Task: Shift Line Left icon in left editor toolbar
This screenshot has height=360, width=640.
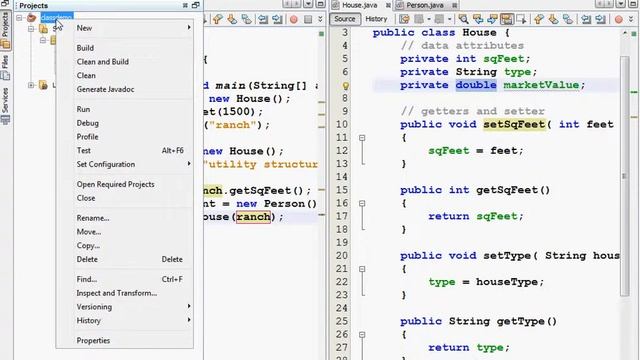Action: [x=263, y=19]
